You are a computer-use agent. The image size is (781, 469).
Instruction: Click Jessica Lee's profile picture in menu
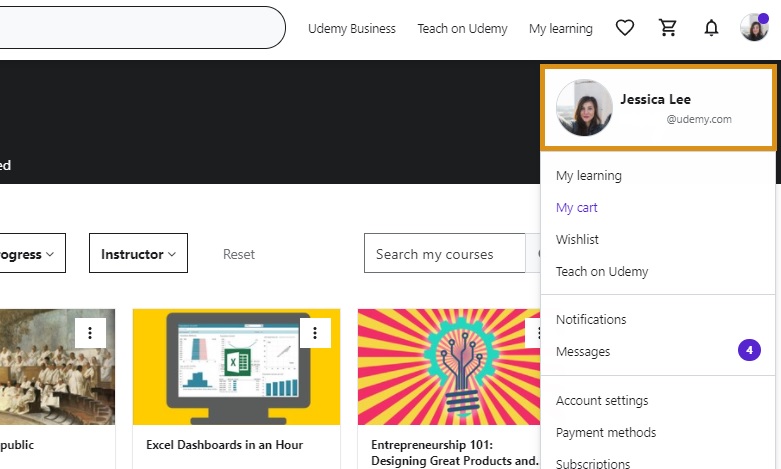point(584,108)
